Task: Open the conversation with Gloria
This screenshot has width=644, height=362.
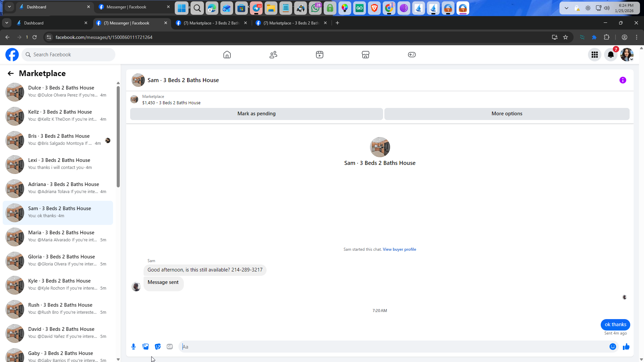Action: pos(58,261)
